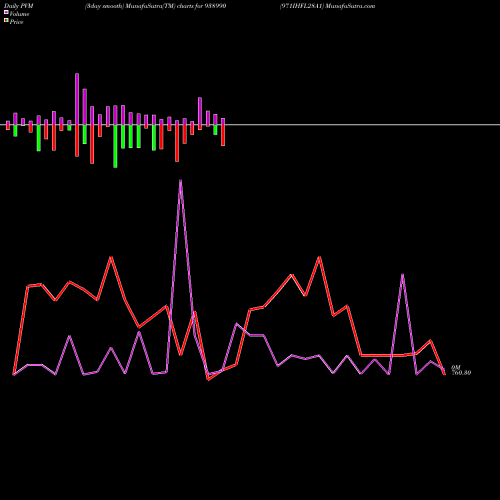This screenshot has width=500, height=500.
Task: Click the '0M' volume value label
Action: (456, 367)
